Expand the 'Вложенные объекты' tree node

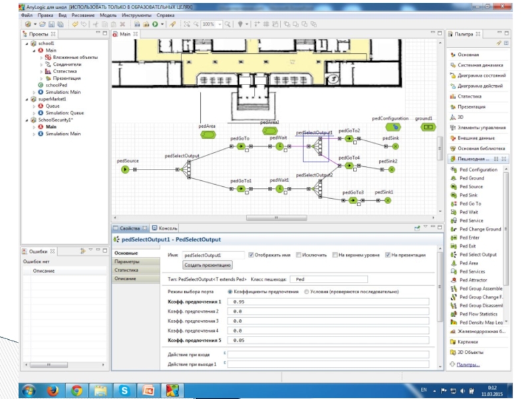point(41,57)
